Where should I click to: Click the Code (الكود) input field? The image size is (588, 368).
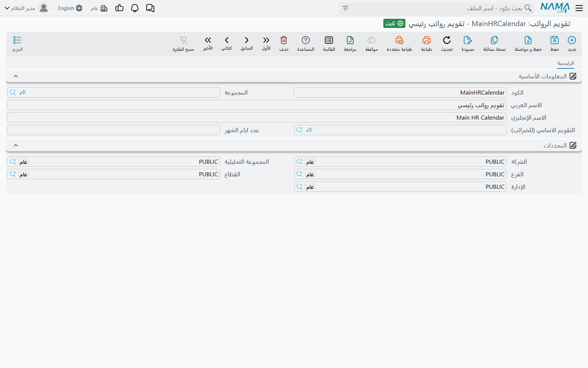tap(400, 92)
